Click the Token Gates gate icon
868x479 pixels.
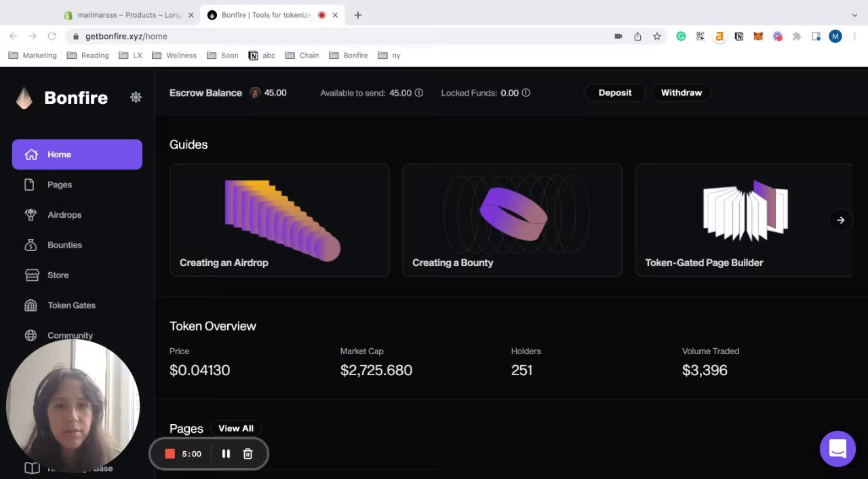(31, 305)
